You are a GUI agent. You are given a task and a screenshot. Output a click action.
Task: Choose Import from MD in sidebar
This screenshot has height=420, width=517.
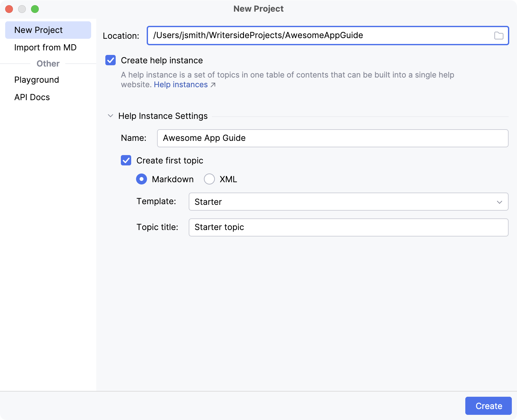coord(46,47)
